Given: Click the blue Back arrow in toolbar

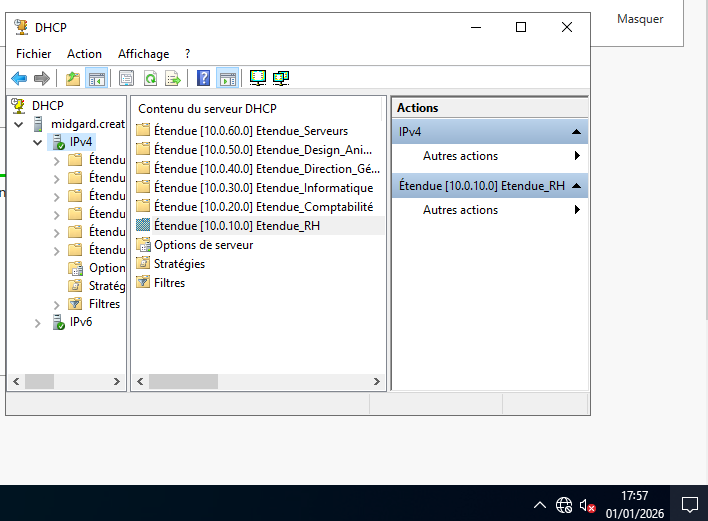Looking at the screenshot, I should pos(19,78).
